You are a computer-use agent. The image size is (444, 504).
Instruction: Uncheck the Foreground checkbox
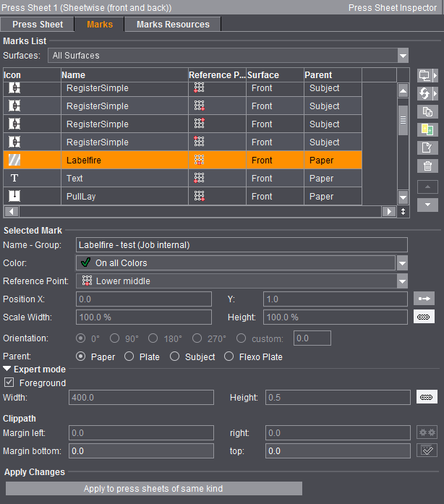coord(9,383)
